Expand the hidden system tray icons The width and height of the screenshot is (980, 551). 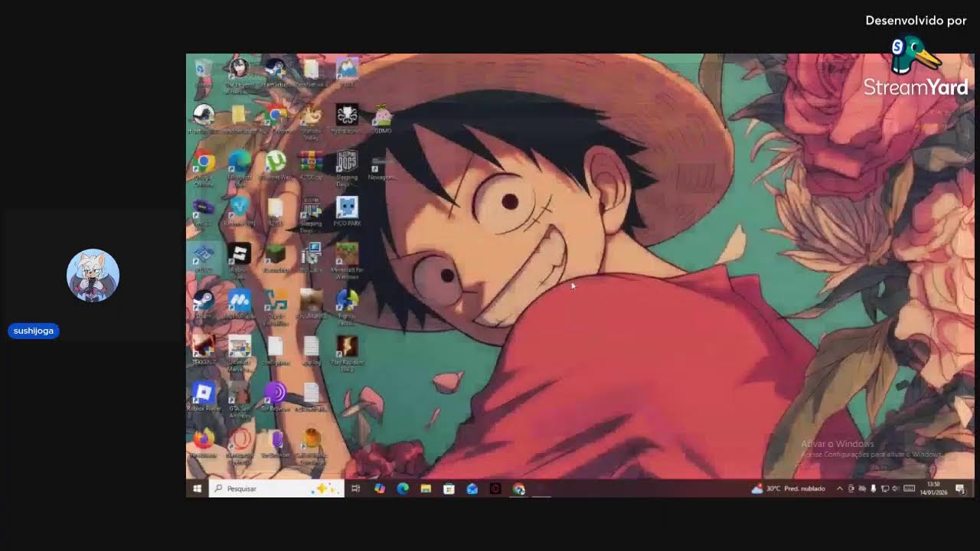coord(839,488)
